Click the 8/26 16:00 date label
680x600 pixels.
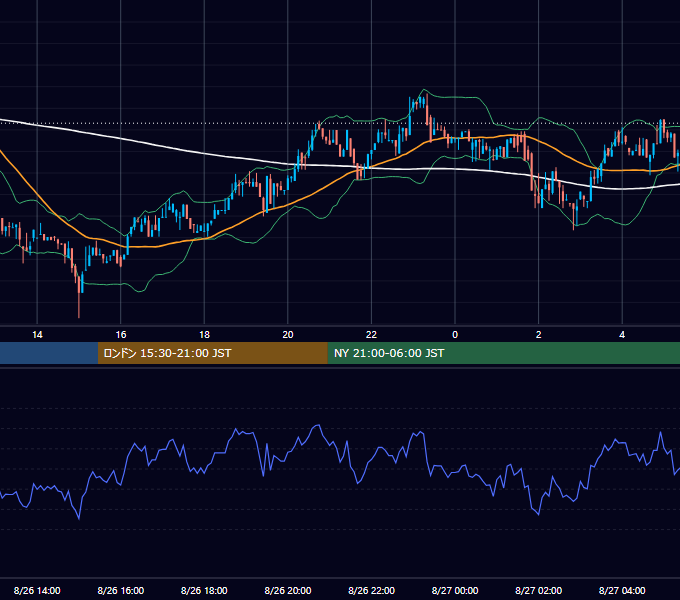point(121,590)
